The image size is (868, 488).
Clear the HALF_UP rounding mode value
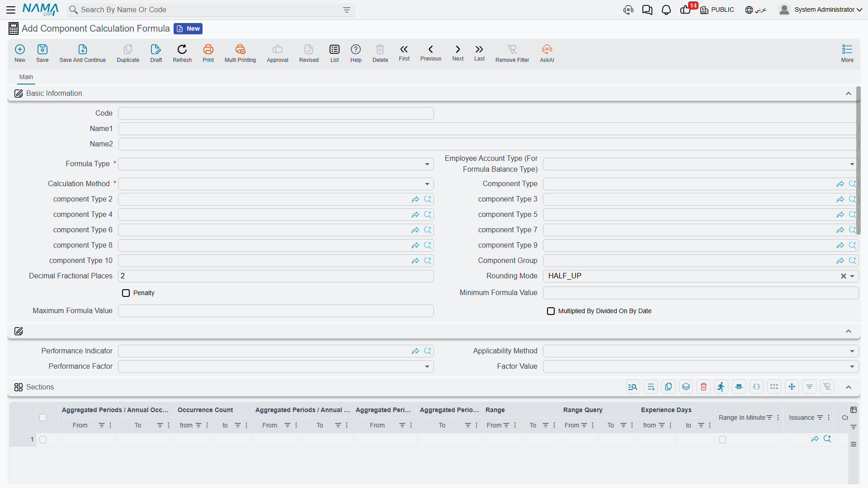(843, 276)
